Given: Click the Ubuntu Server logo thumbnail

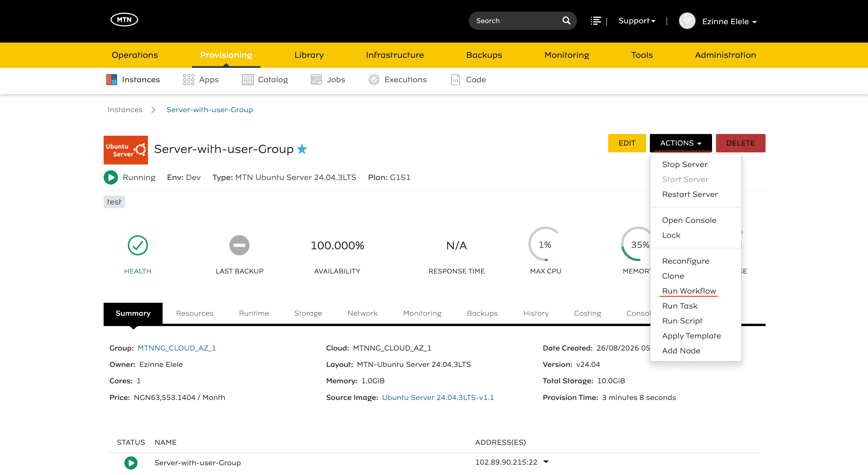Looking at the screenshot, I should pyautogui.click(x=126, y=150).
